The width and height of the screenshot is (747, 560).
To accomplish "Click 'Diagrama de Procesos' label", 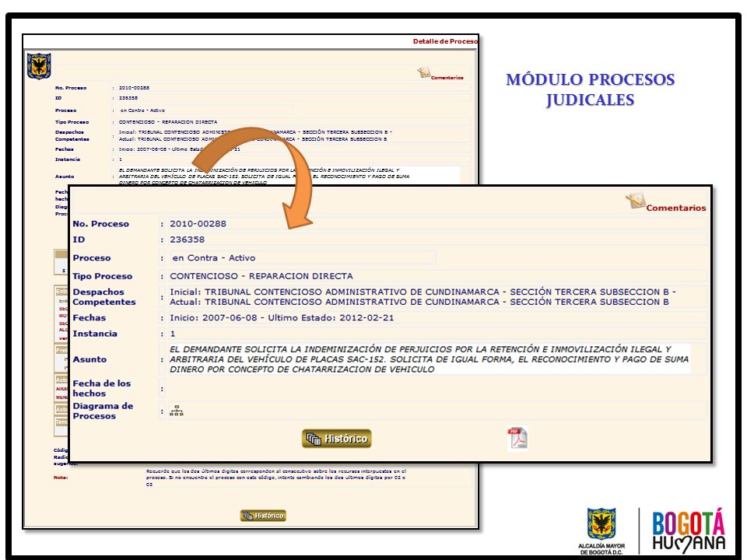I will point(103,411).
